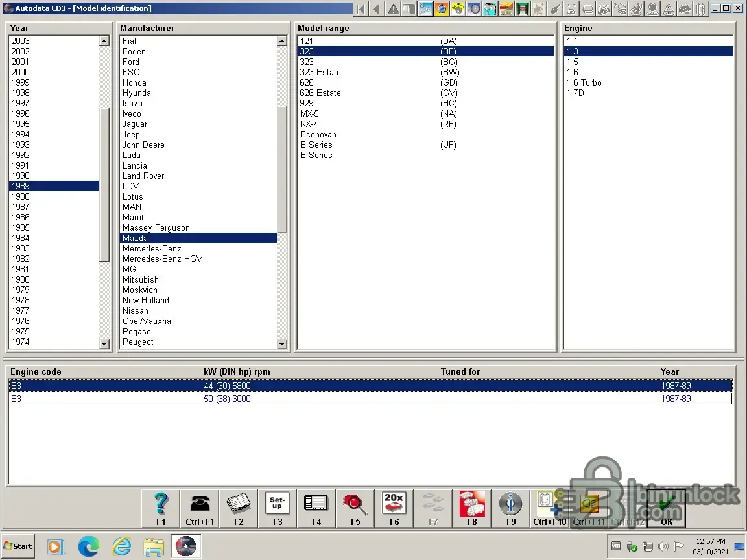The height and width of the screenshot is (560, 747).
Task: Select year 1990 in the Year list
Action: point(54,176)
